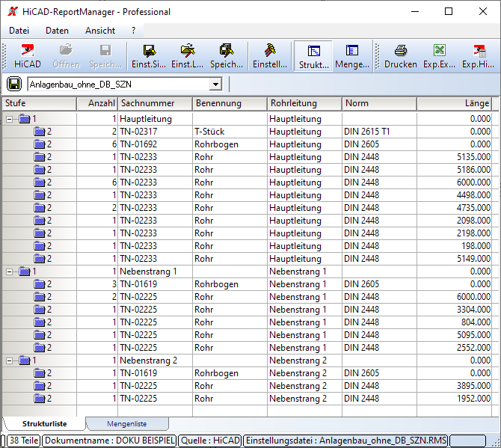Switch to the Mengenliste tab
This screenshot has width=501, height=448.
(x=126, y=424)
